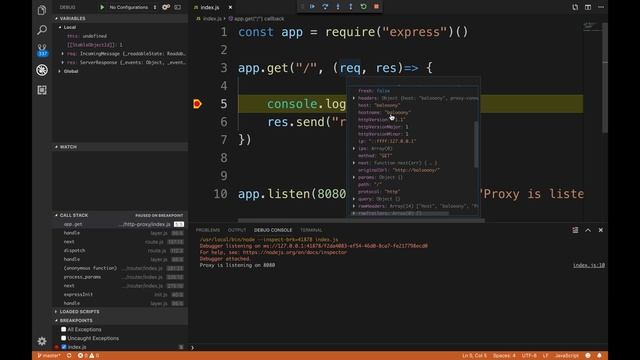Open errors and warnings count in status bar
This screenshot has width=640, height=360.
[88, 356]
